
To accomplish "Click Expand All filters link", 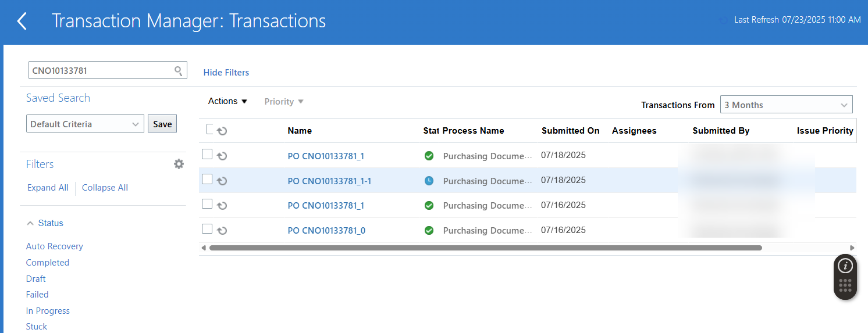I will click(x=48, y=188).
